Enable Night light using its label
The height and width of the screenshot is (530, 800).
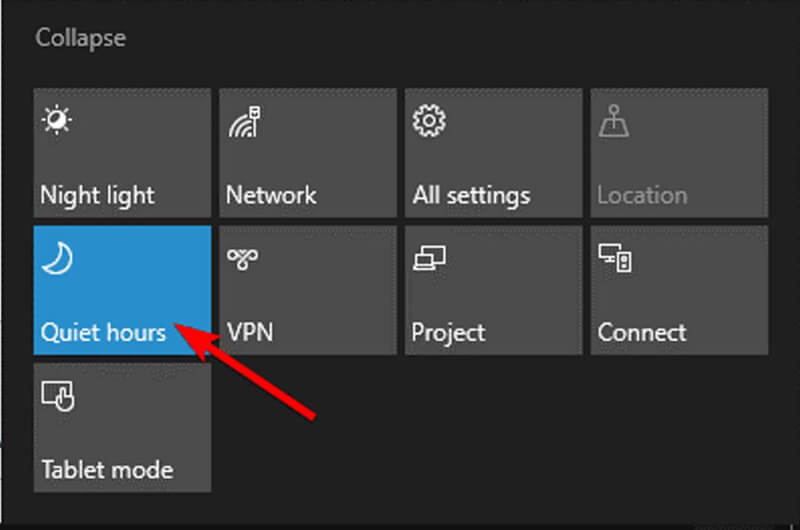[x=97, y=196]
